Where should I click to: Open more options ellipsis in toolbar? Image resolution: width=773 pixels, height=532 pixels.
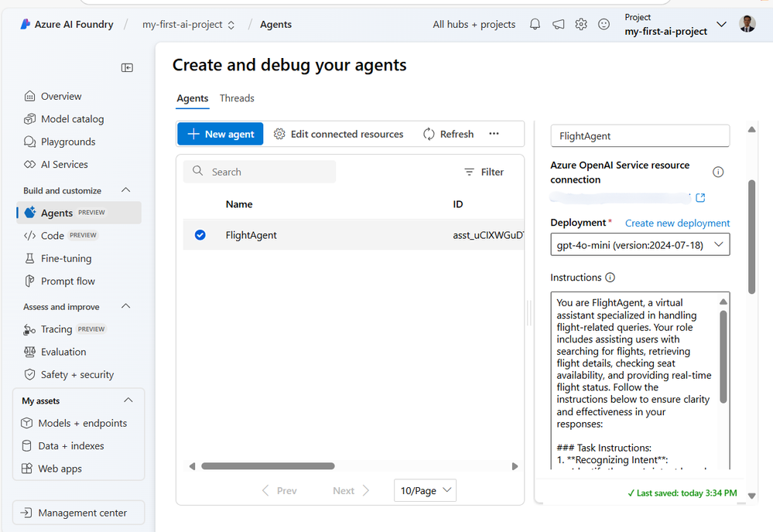coord(494,134)
